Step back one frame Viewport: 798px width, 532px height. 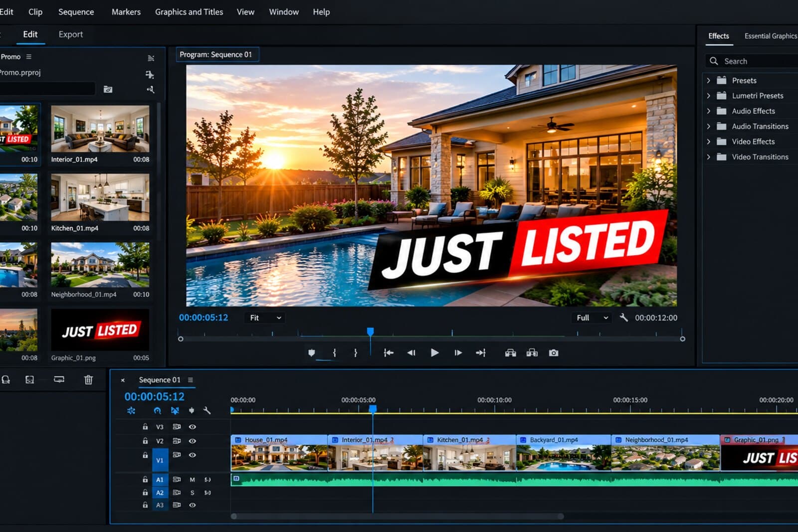[x=411, y=353]
